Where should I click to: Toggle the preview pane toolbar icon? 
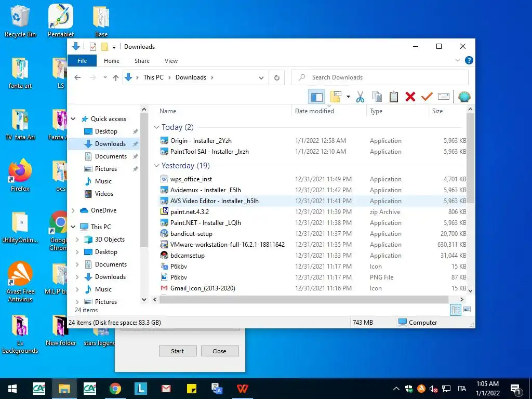tap(316, 97)
